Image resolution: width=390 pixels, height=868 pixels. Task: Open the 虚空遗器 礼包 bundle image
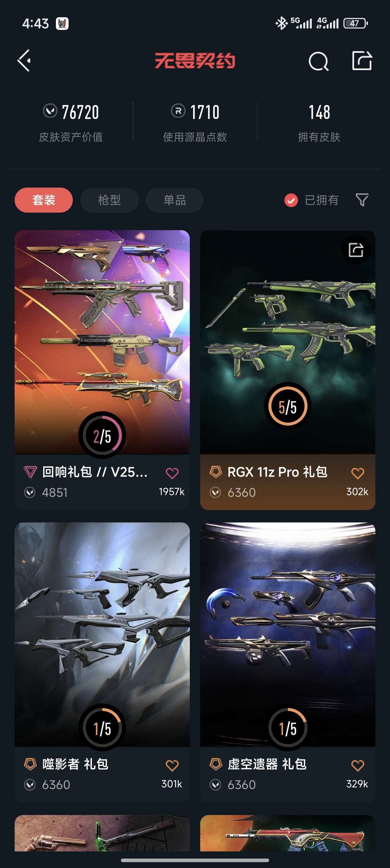coord(288,634)
